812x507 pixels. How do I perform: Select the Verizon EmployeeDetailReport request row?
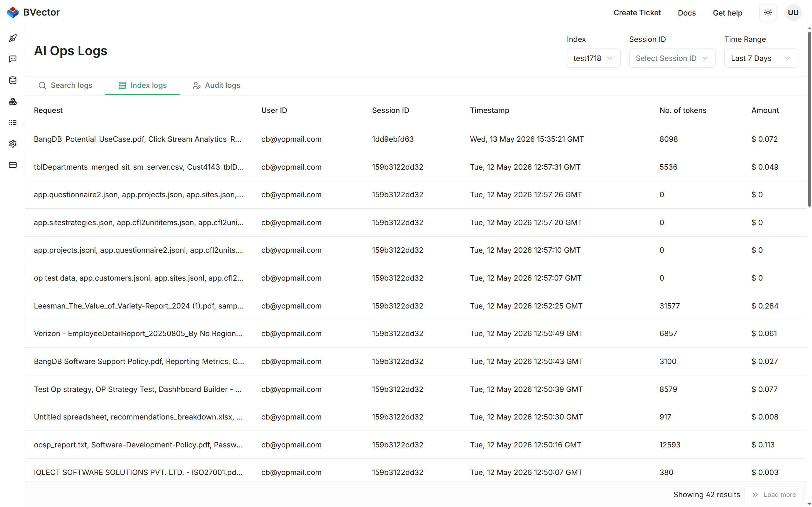[416, 334]
